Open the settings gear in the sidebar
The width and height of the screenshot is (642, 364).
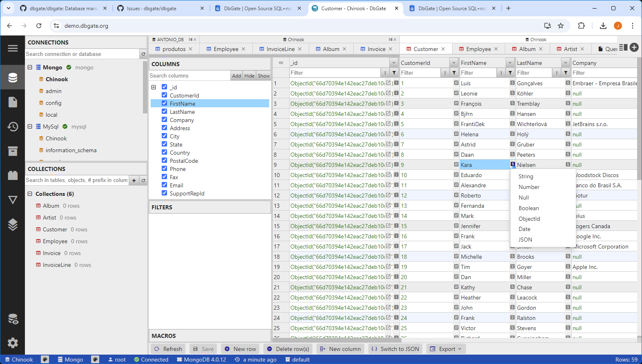[x=13, y=343]
